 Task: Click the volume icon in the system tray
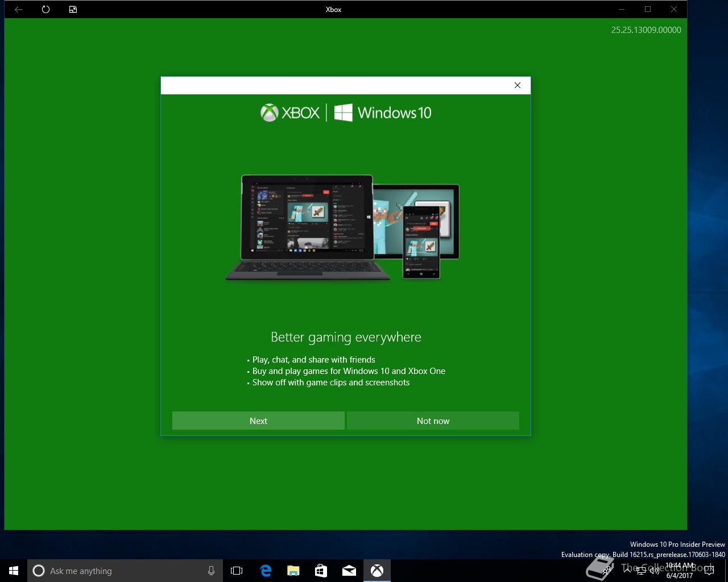coord(654,571)
